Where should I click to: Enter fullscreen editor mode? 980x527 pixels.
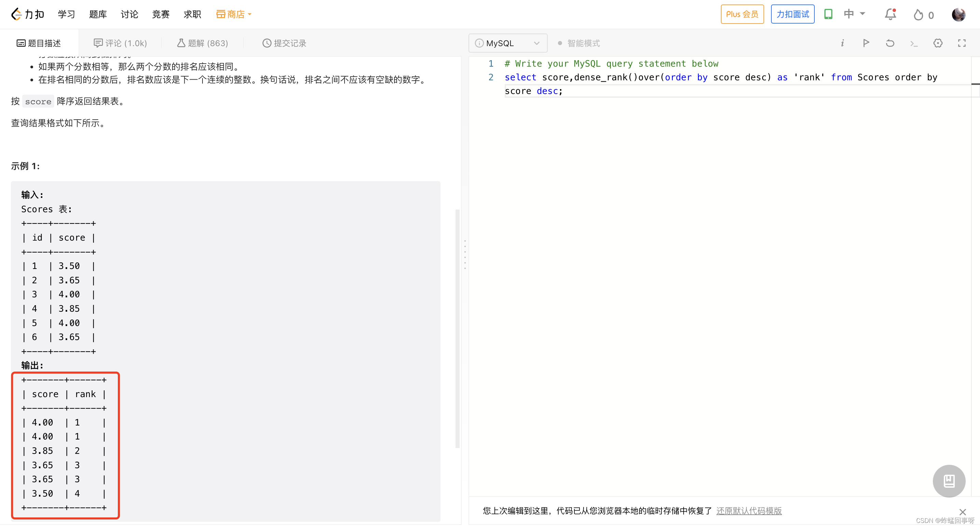(962, 43)
